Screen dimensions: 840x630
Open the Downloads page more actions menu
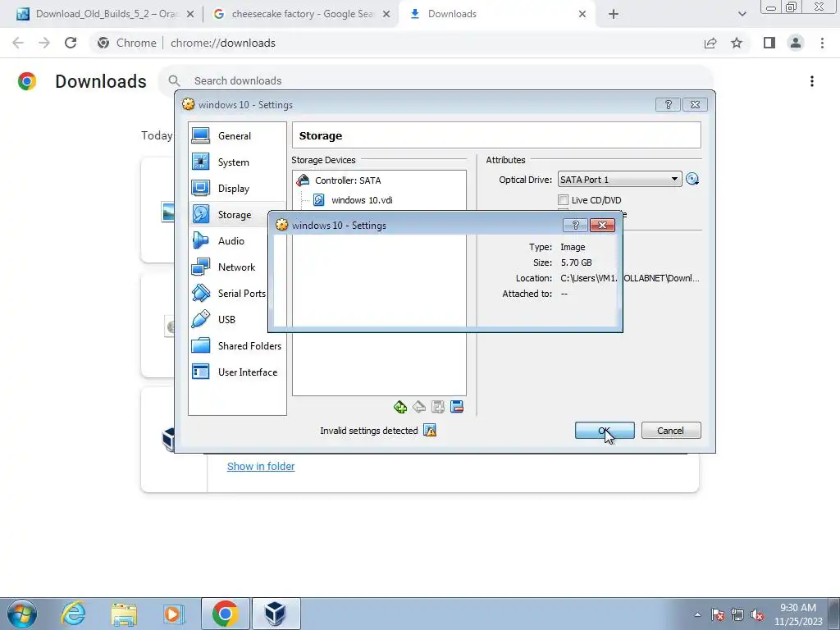tap(811, 81)
